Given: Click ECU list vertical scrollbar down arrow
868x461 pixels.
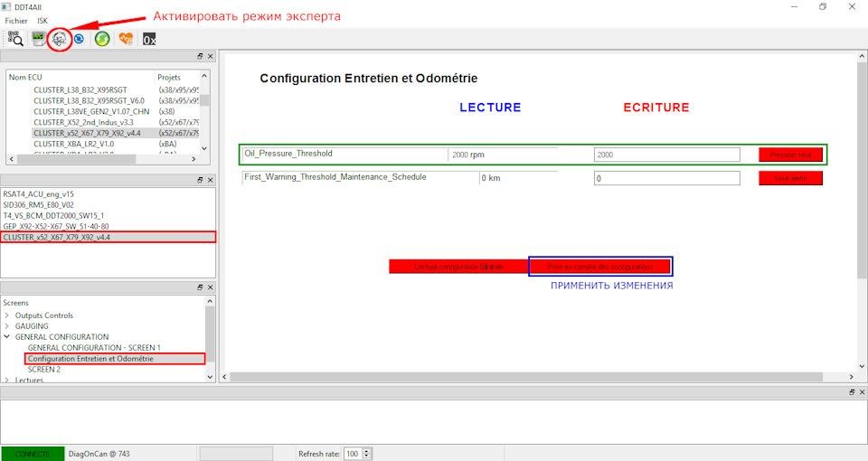Looking at the screenshot, I should (204, 148).
